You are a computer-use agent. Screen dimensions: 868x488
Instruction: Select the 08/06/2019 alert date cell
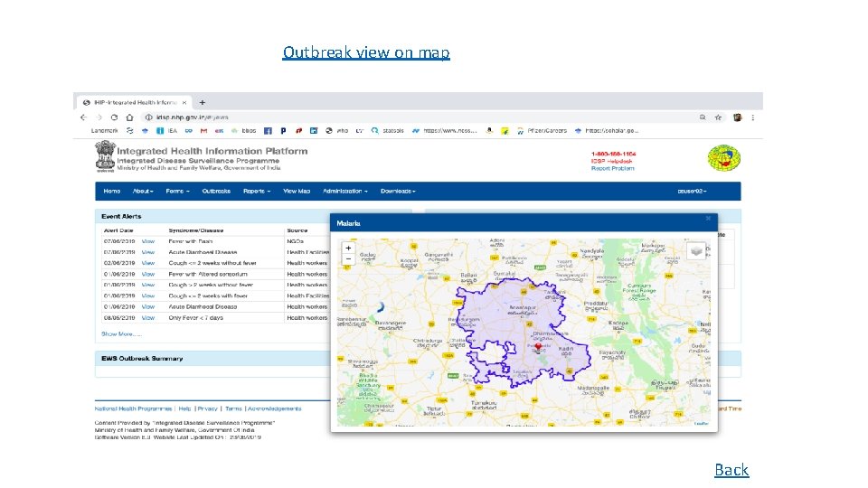pyautogui.click(x=119, y=318)
